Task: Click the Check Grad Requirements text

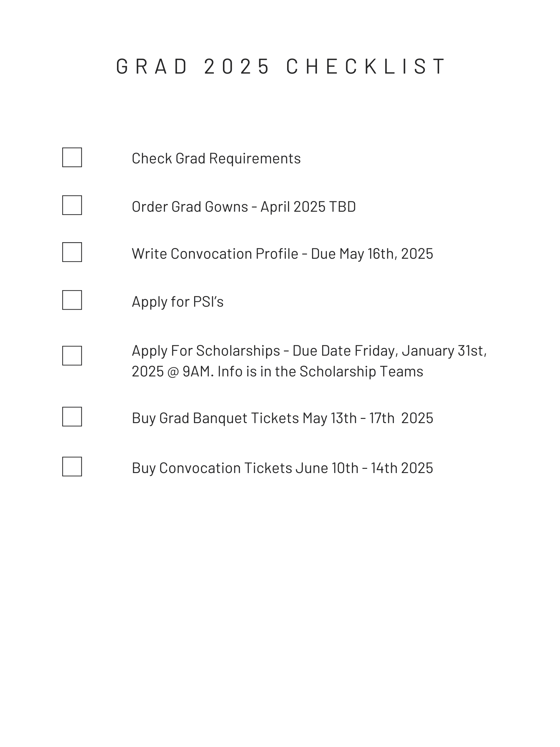Action: click(216, 159)
